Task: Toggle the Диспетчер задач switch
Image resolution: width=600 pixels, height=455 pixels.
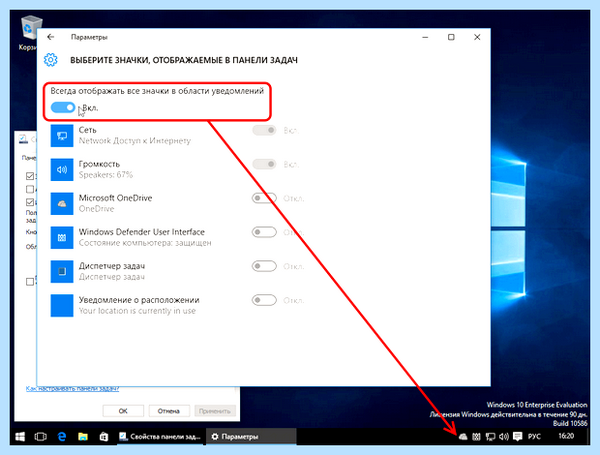Action: 264,266
